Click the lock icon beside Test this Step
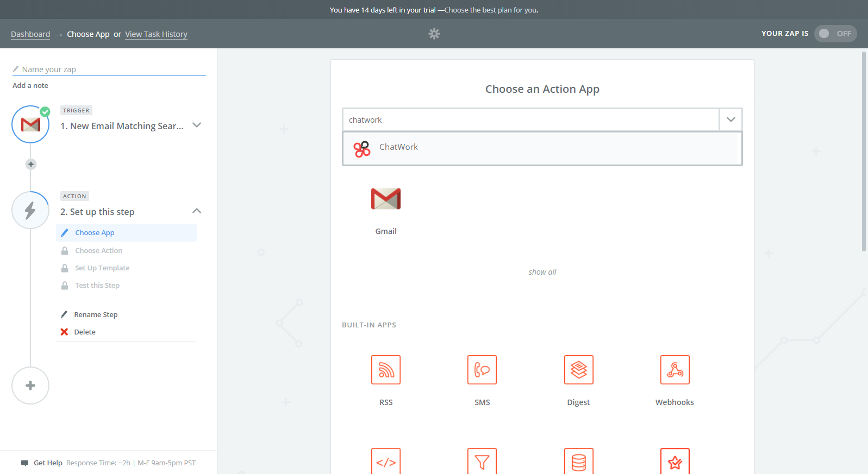868x474 pixels. (65, 285)
